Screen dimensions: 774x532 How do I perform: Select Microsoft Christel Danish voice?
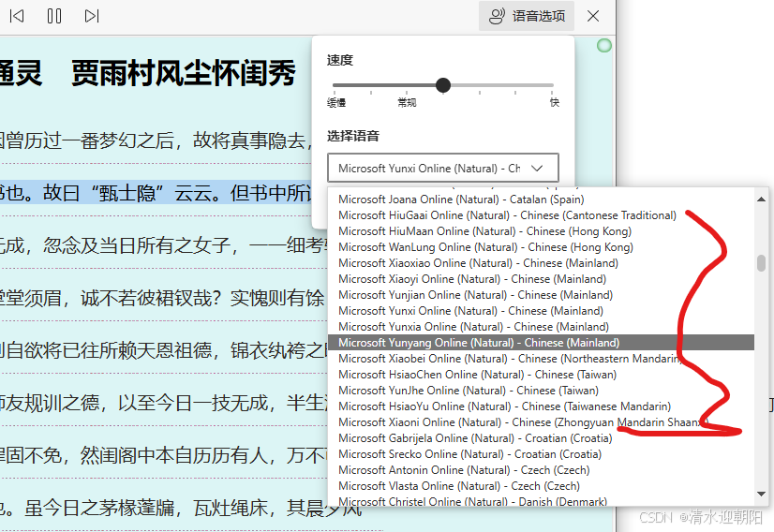point(541,500)
